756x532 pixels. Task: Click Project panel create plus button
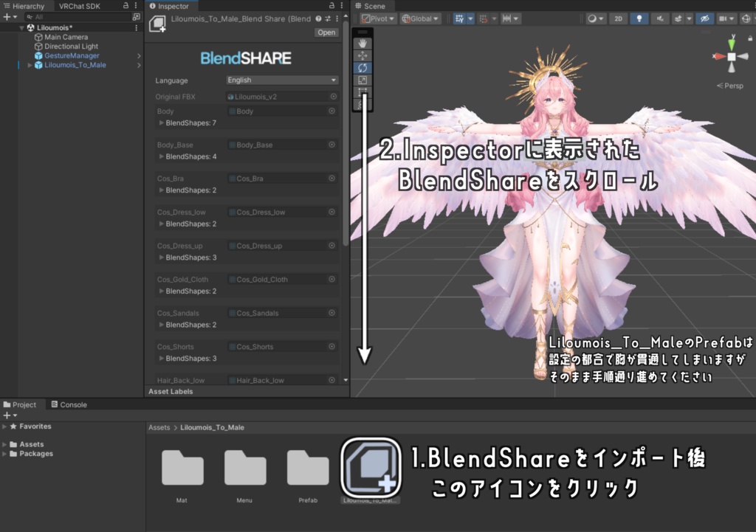coord(10,415)
